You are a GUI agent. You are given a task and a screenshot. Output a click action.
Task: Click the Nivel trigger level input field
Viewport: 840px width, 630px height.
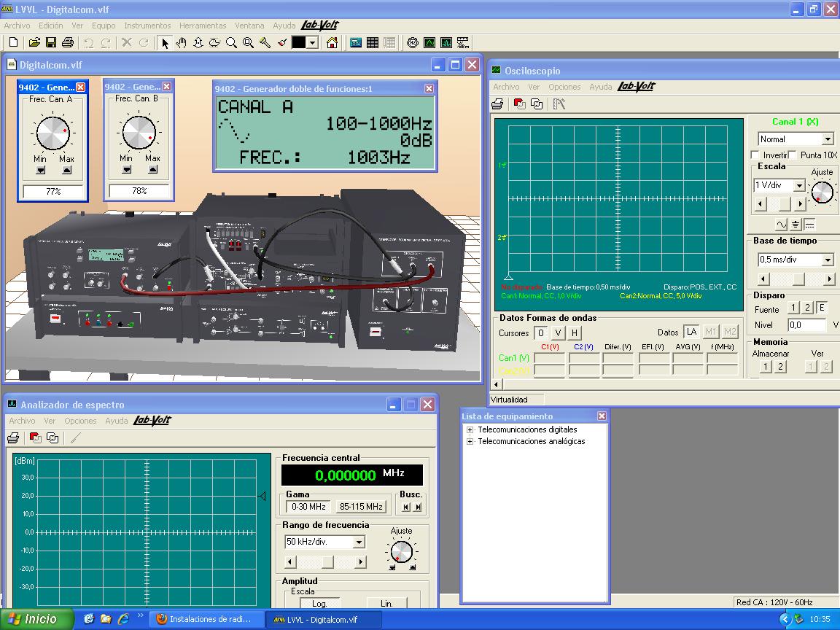point(806,324)
